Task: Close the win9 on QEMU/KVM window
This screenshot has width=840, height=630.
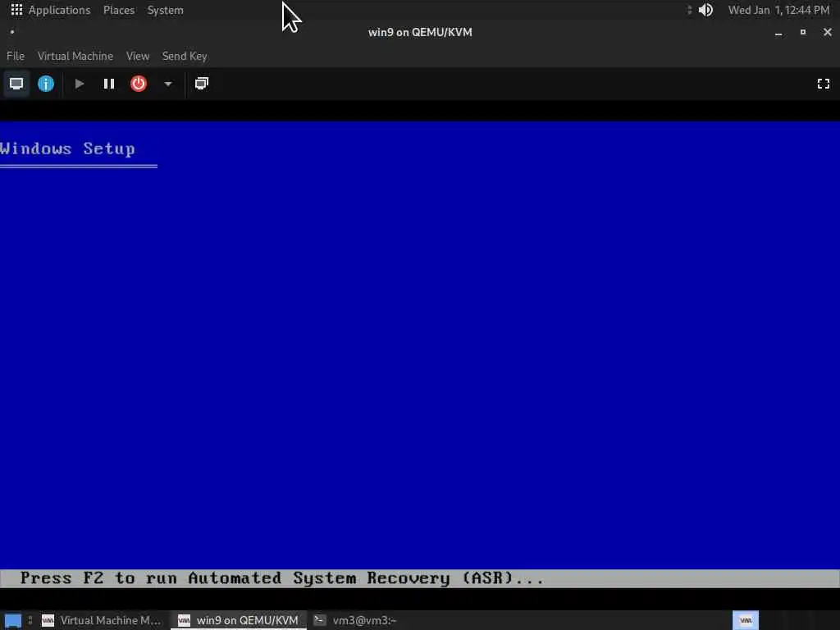Action: pyautogui.click(x=827, y=32)
